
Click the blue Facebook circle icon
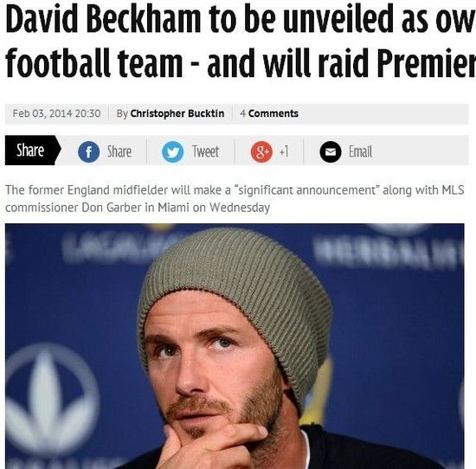pyautogui.click(x=88, y=151)
